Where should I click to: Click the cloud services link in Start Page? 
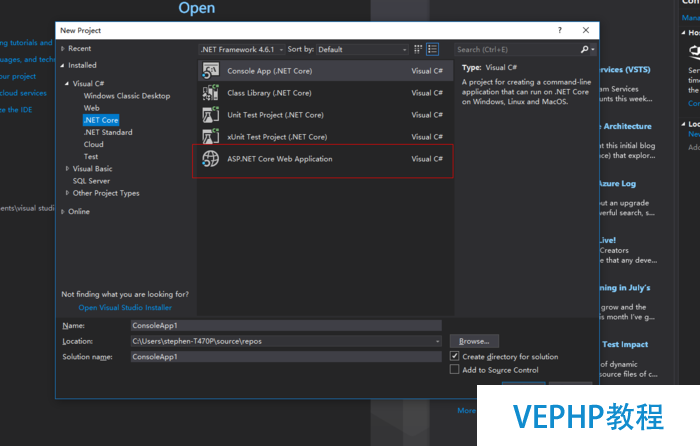23,93
